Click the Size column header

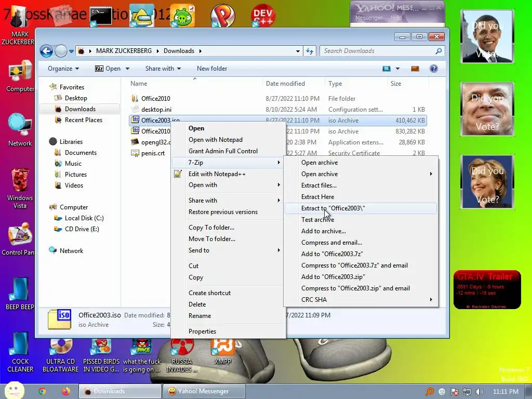(408, 84)
